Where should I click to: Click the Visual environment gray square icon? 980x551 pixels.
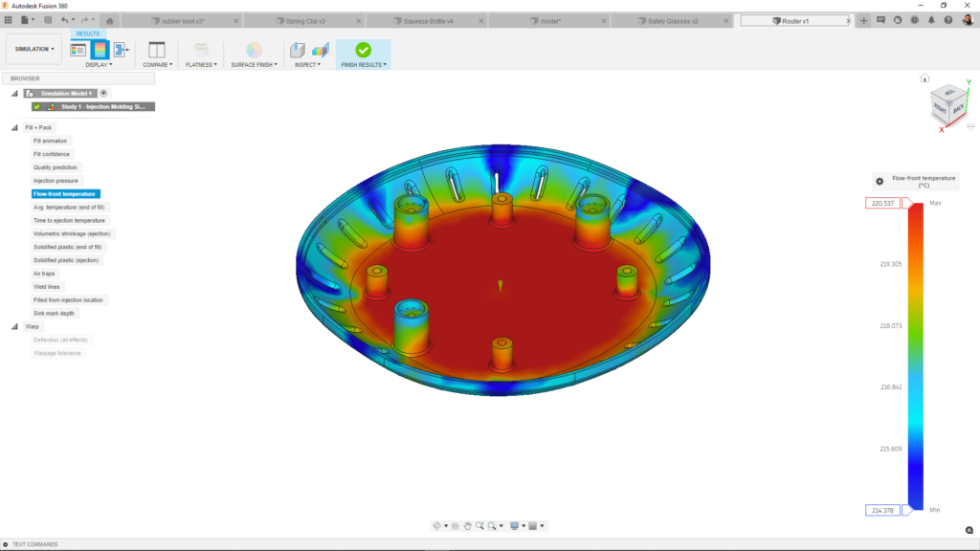532,526
